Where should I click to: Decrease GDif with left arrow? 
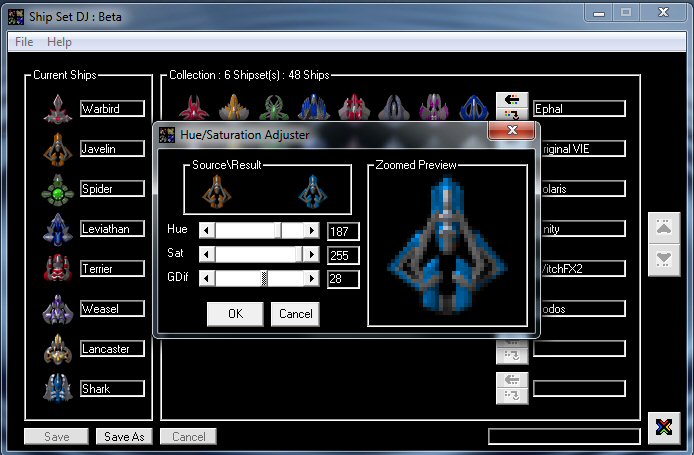(x=207, y=278)
